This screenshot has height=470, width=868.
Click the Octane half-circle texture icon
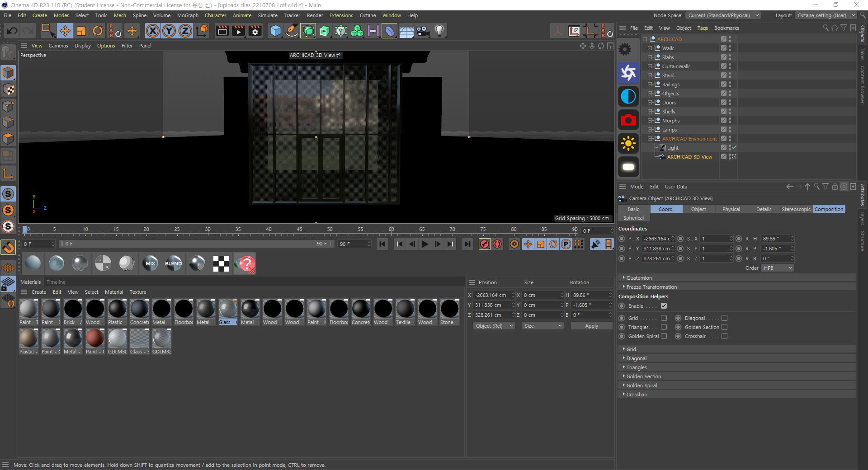pos(628,96)
